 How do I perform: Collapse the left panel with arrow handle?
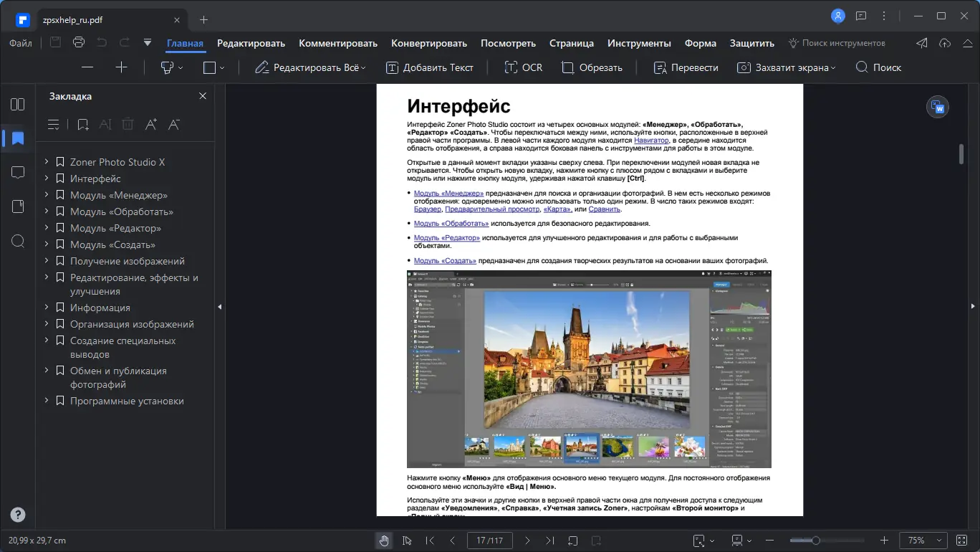click(x=220, y=307)
